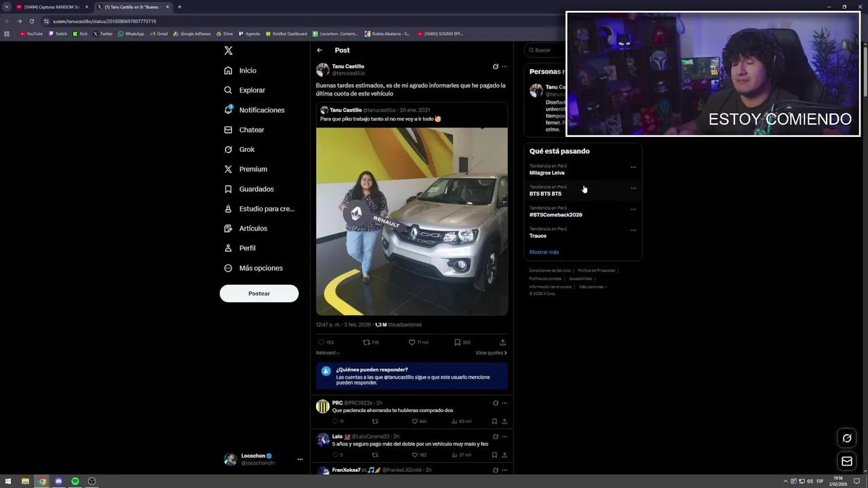This screenshot has width=868, height=488.
Task: Switch to the Capturas RANDOM browser tab
Action: pos(52,7)
